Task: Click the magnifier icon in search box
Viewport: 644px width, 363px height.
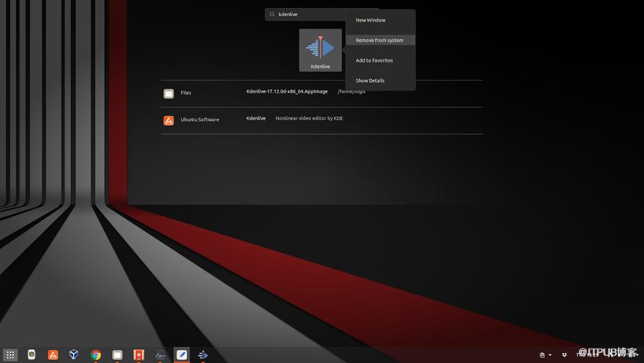Action: (x=272, y=14)
